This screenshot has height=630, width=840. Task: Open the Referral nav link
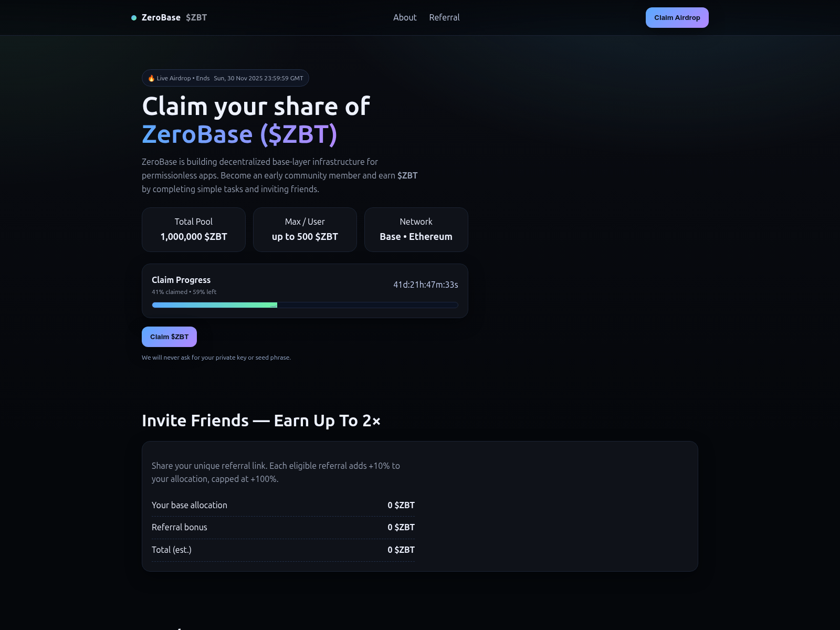(444, 17)
